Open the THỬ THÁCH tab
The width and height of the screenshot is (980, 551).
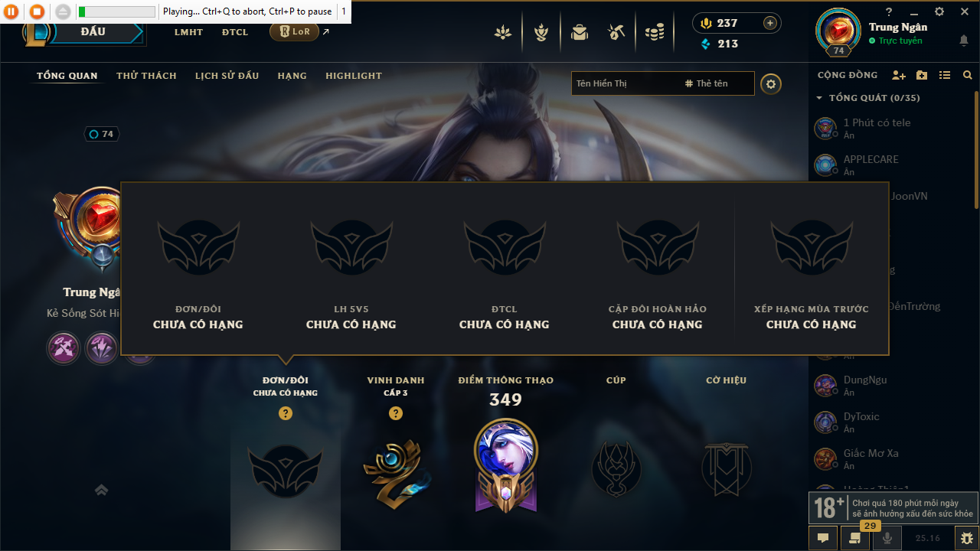click(x=146, y=76)
